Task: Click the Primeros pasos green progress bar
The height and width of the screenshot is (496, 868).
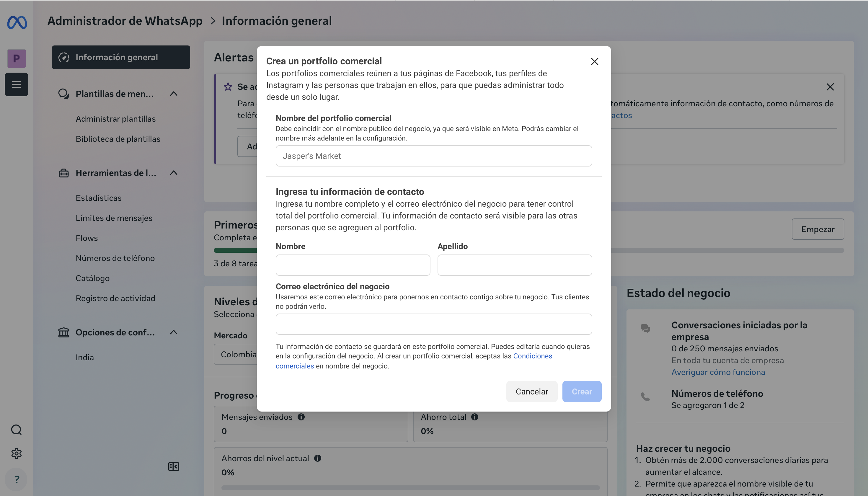Action: coord(235,250)
